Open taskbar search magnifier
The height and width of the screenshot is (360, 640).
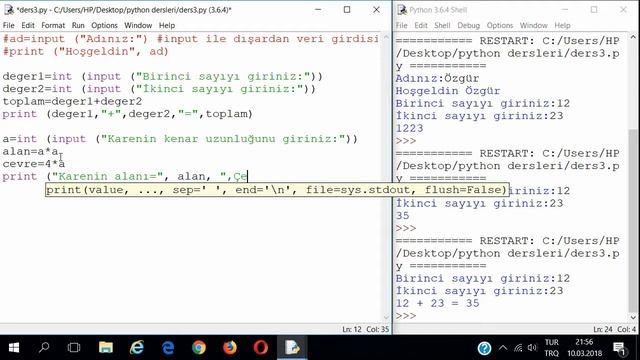[44, 347]
